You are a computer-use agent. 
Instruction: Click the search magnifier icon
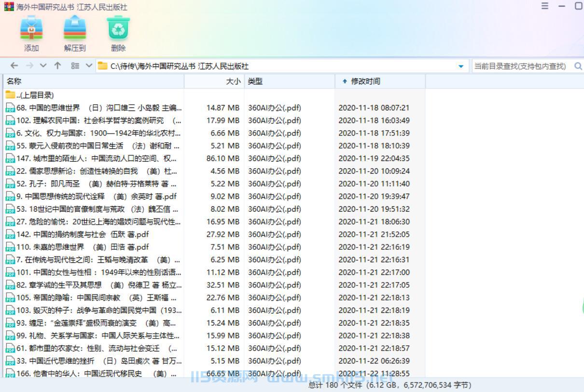pyautogui.click(x=578, y=66)
